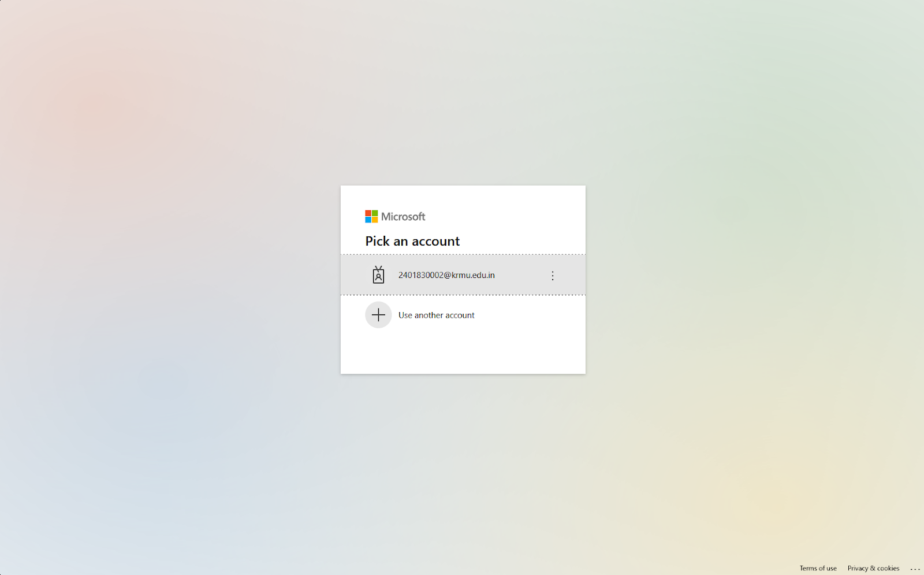Click the blue square of the Microsoft logo
This screenshot has height=575, width=924.
(x=368, y=220)
